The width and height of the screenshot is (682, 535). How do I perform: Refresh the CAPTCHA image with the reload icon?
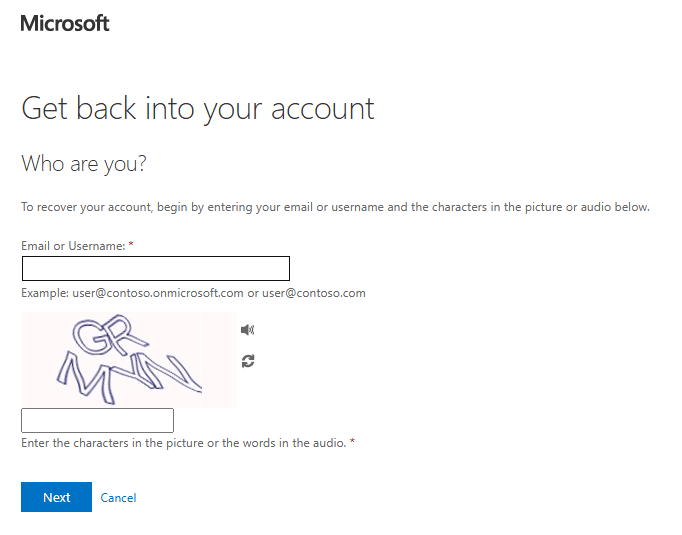[x=248, y=361]
